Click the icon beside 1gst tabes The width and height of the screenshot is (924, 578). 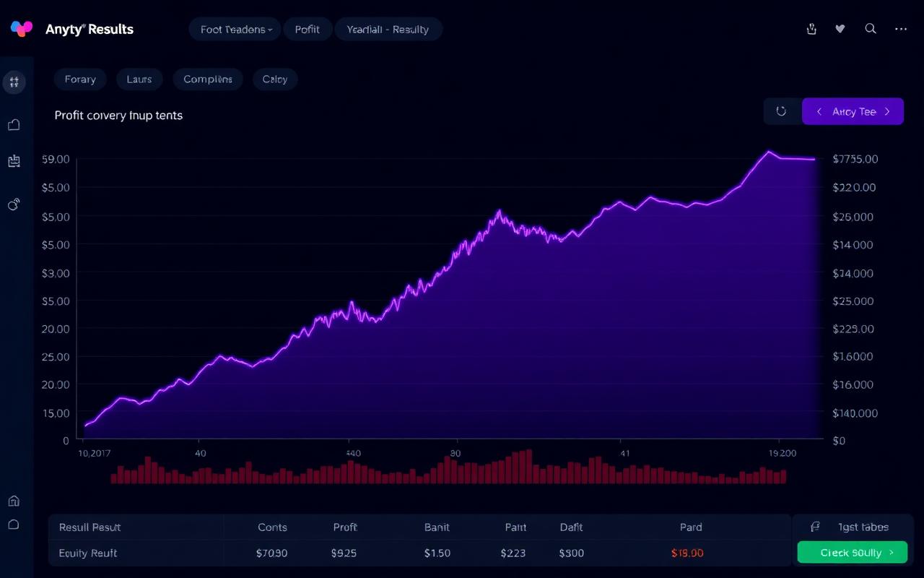[816, 527]
